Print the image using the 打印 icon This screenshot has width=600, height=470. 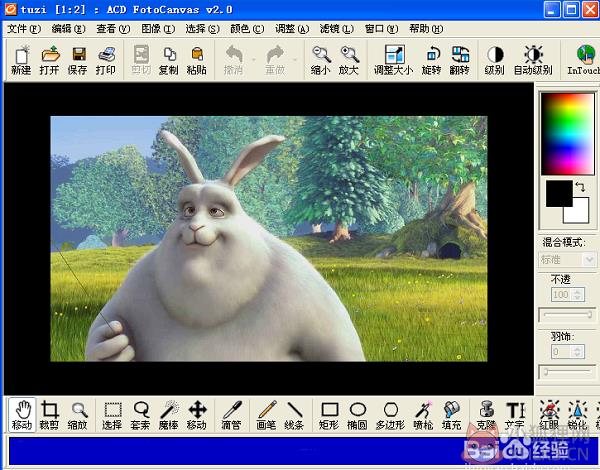[x=106, y=60]
